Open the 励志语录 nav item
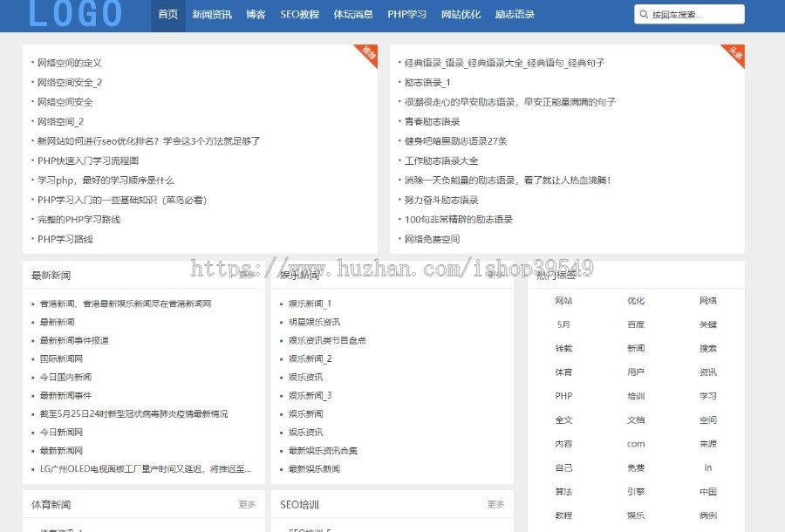 point(515,15)
